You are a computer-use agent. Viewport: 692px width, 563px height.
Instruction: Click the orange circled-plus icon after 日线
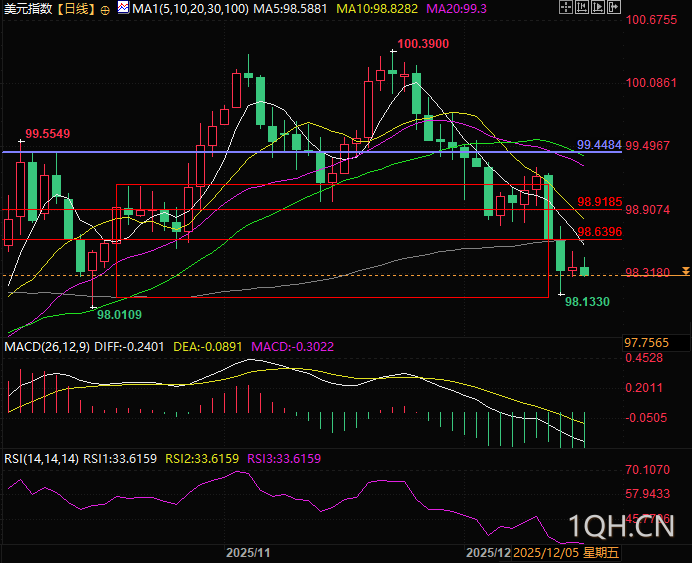(105, 10)
